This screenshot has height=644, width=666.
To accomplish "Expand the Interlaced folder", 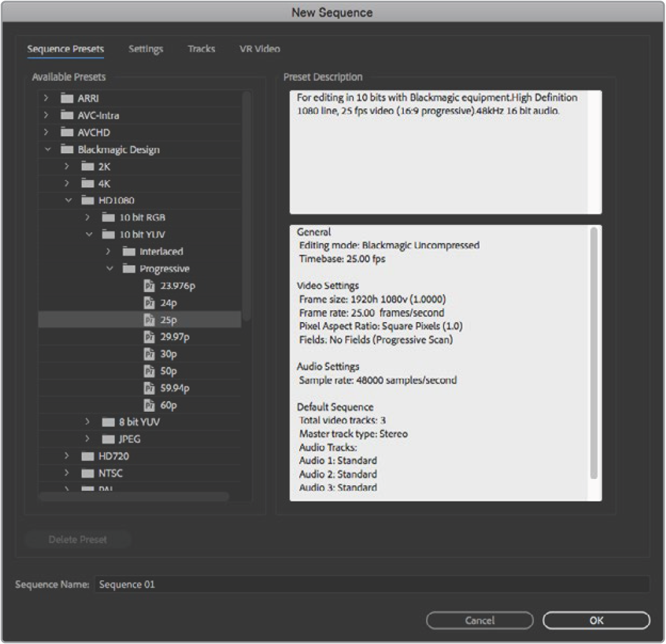I will [108, 252].
